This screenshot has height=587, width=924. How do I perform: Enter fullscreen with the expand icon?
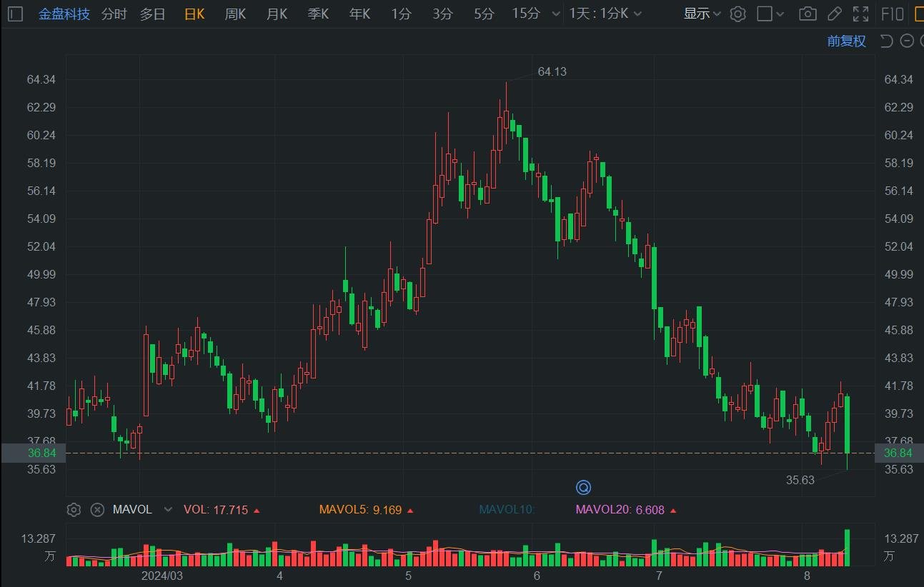(x=860, y=14)
